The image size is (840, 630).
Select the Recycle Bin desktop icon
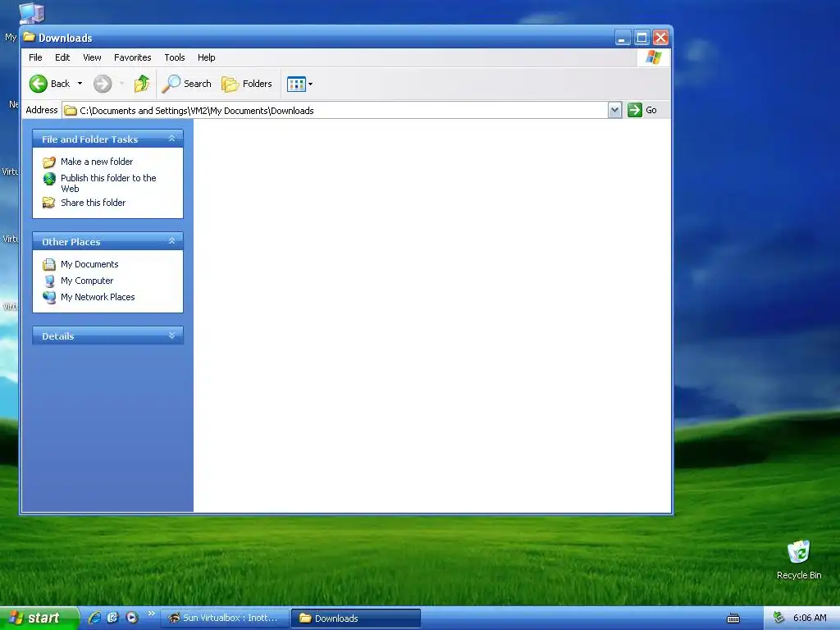(x=799, y=559)
